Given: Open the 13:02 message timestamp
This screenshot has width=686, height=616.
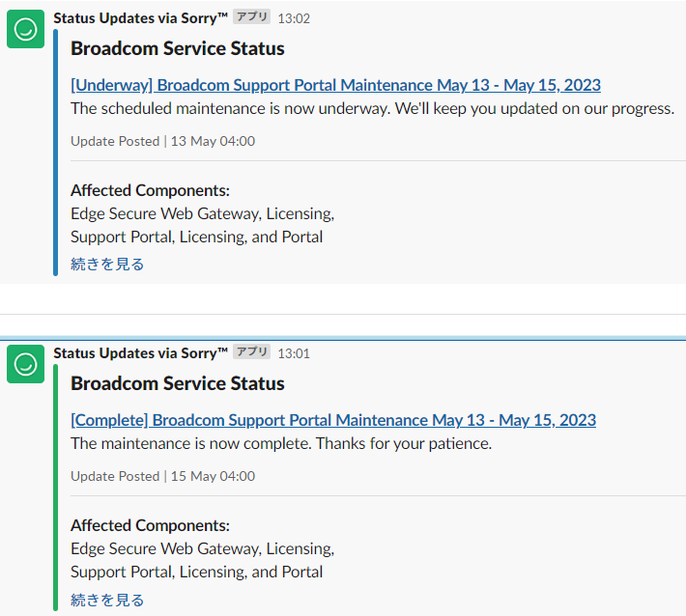Looking at the screenshot, I should [294, 18].
